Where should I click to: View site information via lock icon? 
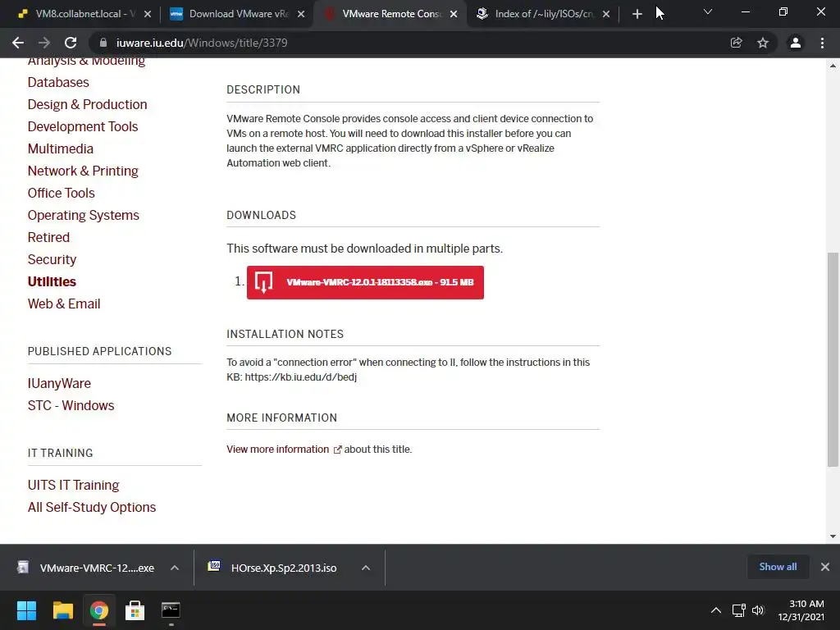click(103, 43)
